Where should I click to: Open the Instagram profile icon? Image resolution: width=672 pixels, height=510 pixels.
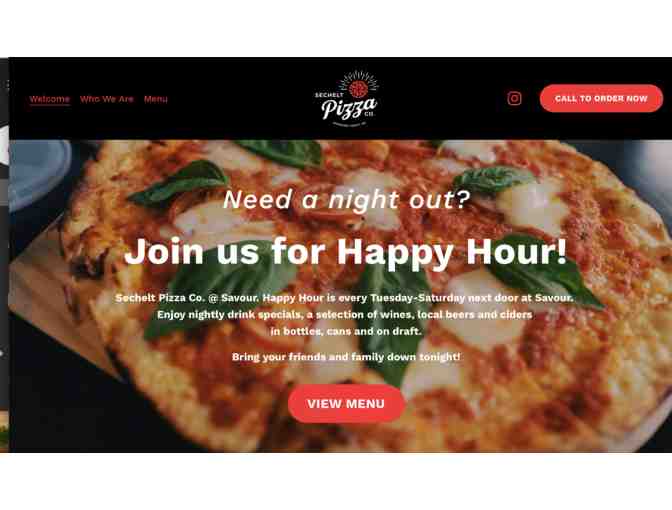pos(514,99)
